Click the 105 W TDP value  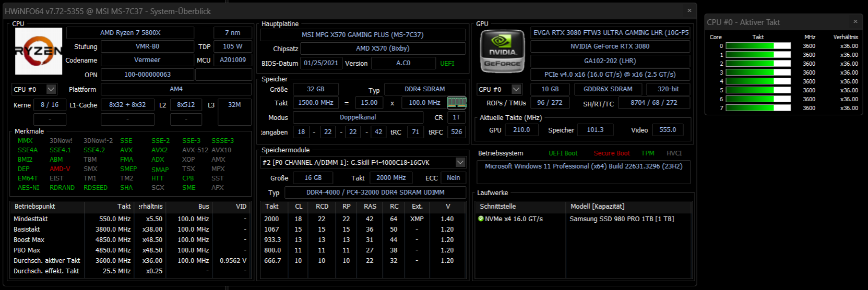point(233,46)
